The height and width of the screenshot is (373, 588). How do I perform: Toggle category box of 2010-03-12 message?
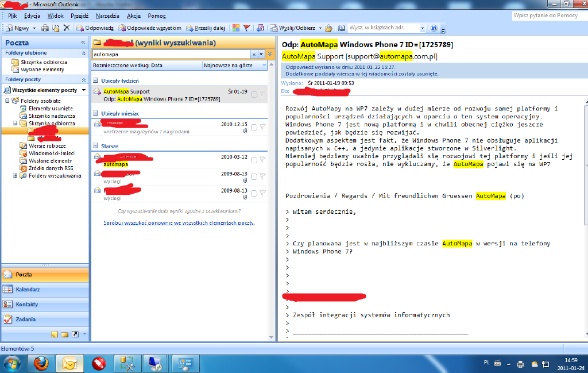tap(254, 160)
